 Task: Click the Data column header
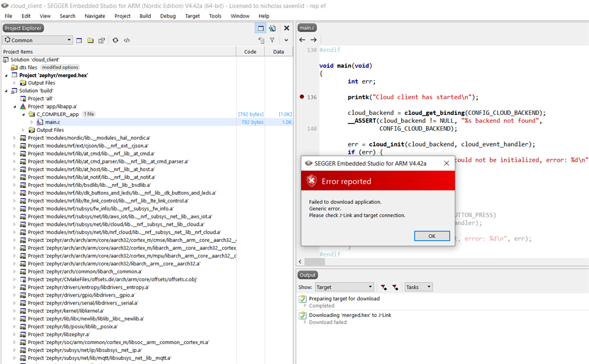pyautogui.click(x=278, y=52)
